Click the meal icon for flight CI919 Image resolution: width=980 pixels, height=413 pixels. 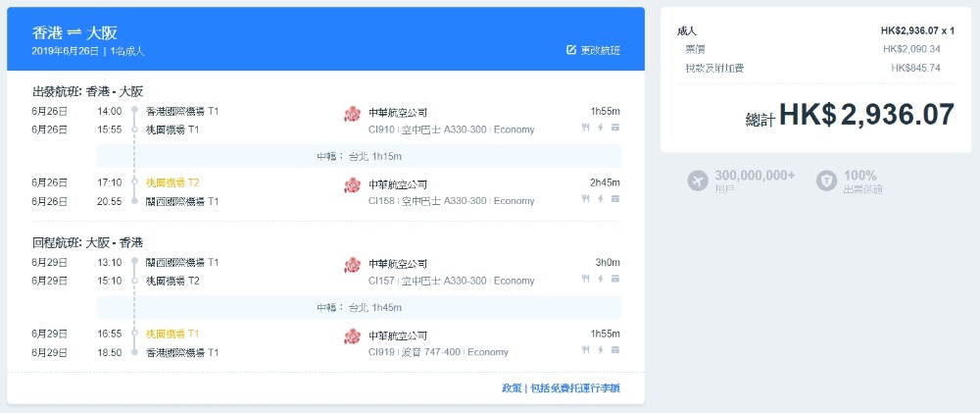click(585, 350)
